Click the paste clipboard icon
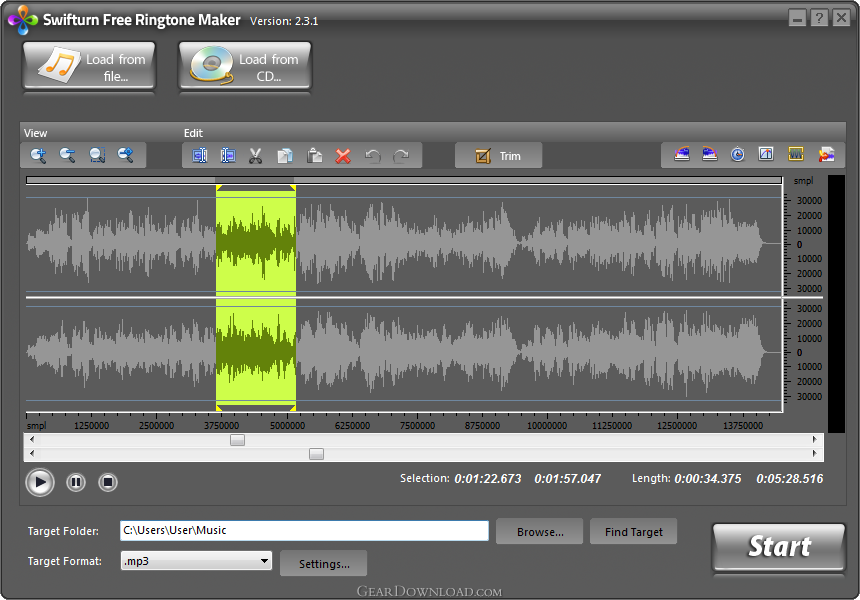This screenshot has width=860, height=600. (x=314, y=155)
